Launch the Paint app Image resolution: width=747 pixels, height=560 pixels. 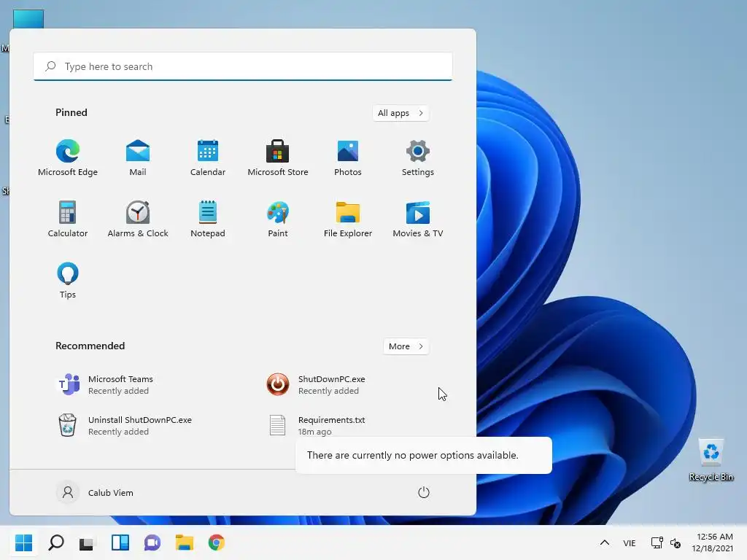pyautogui.click(x=278, y=219)
